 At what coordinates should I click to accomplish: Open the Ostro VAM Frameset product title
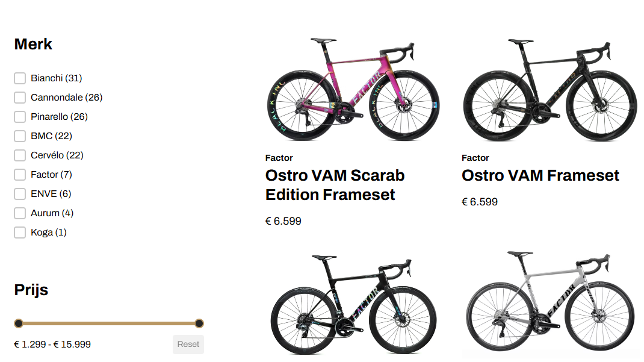click(x=540, y=175)
